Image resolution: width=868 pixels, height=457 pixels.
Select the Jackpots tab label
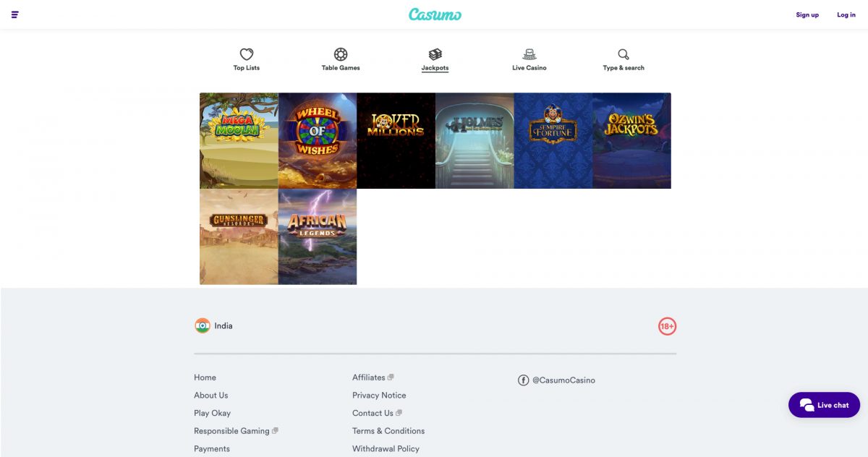(435, 68)
